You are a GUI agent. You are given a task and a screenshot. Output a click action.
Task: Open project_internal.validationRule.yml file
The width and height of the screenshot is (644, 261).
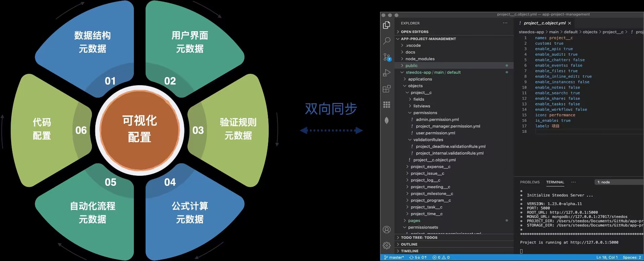click(454, 153)
